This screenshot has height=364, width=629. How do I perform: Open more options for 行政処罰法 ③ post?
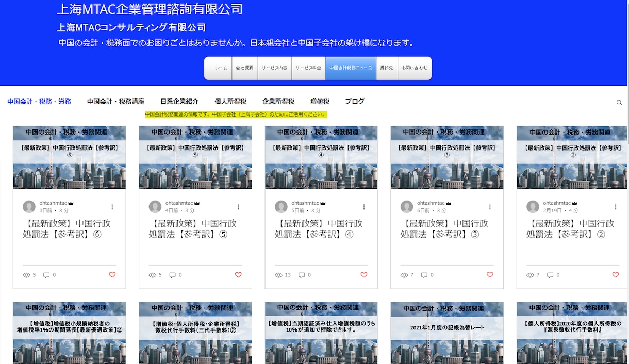[x=490, y=207]
